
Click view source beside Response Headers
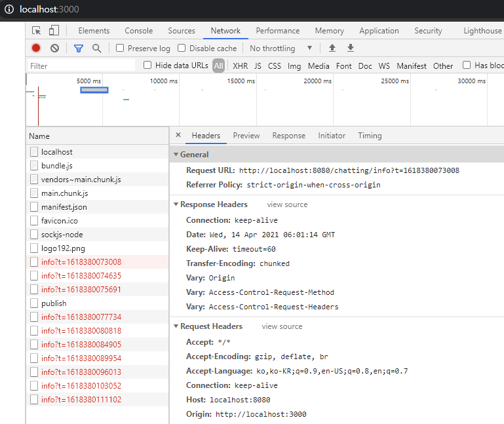(x=287, y=204)
